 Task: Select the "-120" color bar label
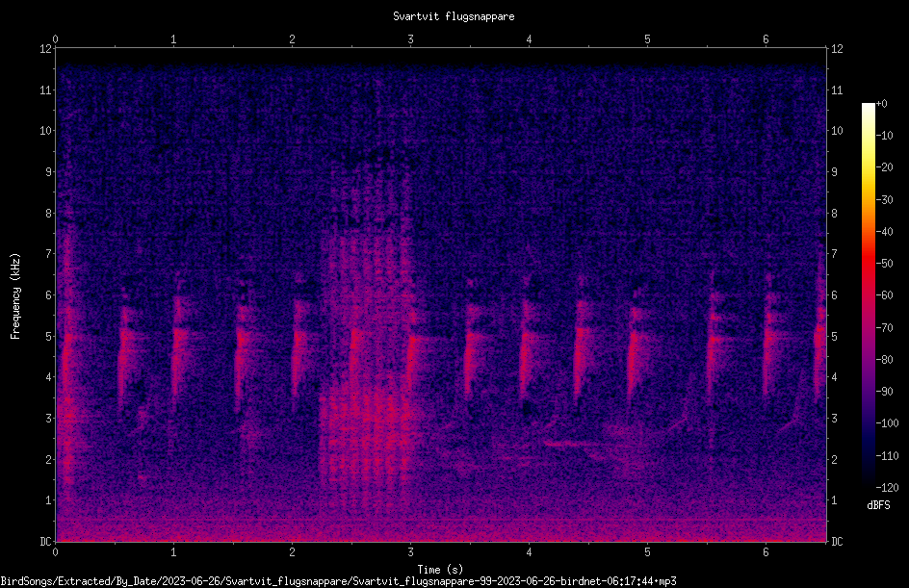(x=888, y=488)
